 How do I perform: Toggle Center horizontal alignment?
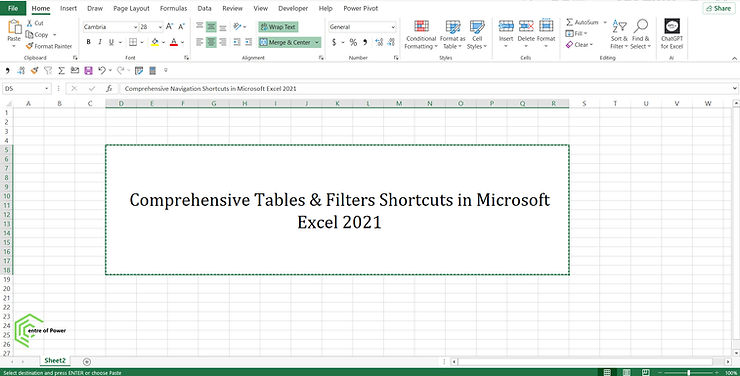(x=211, y=42)
